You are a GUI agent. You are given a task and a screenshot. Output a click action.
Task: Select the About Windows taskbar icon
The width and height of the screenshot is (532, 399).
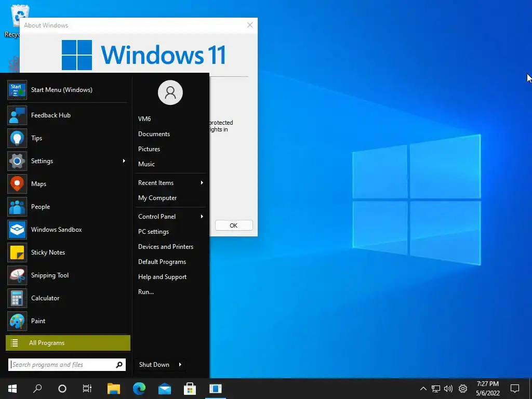click(x=216, y=389)
